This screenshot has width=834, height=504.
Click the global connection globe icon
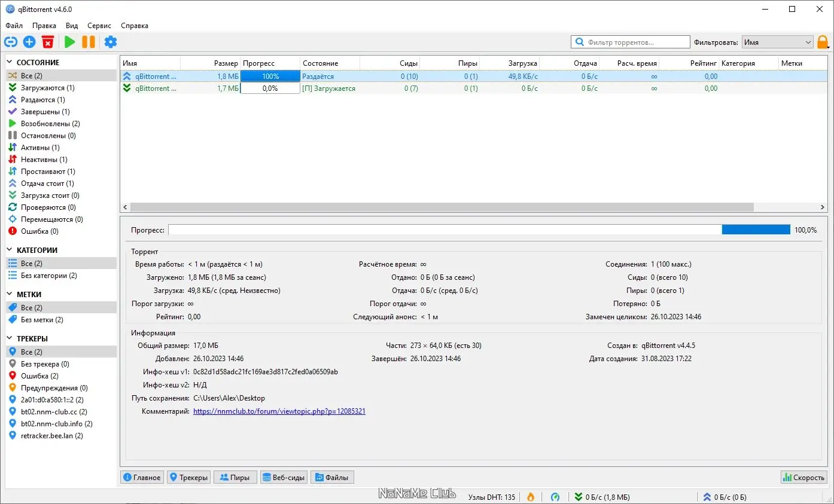(x=555, y=497)
